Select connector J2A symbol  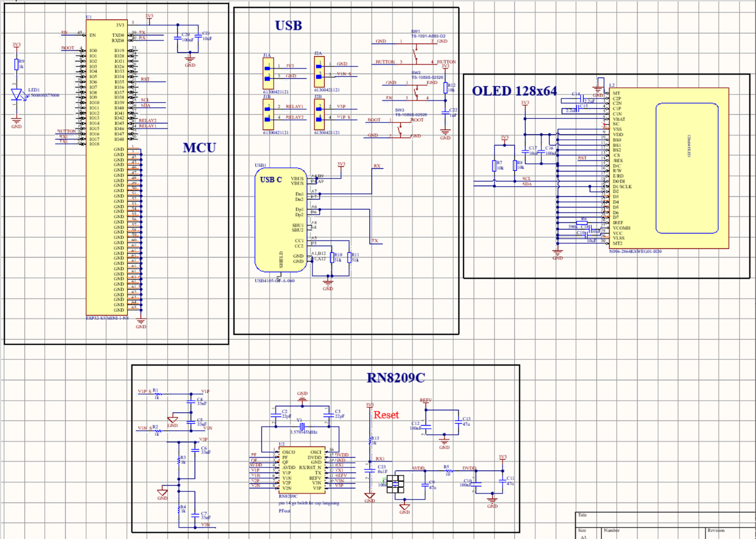click(319, 71)
